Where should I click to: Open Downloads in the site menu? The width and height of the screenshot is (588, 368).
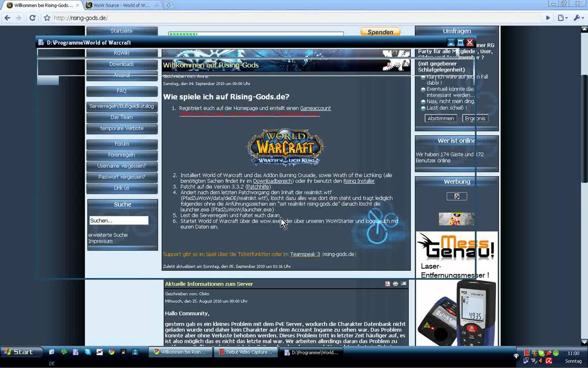(121, 64)
